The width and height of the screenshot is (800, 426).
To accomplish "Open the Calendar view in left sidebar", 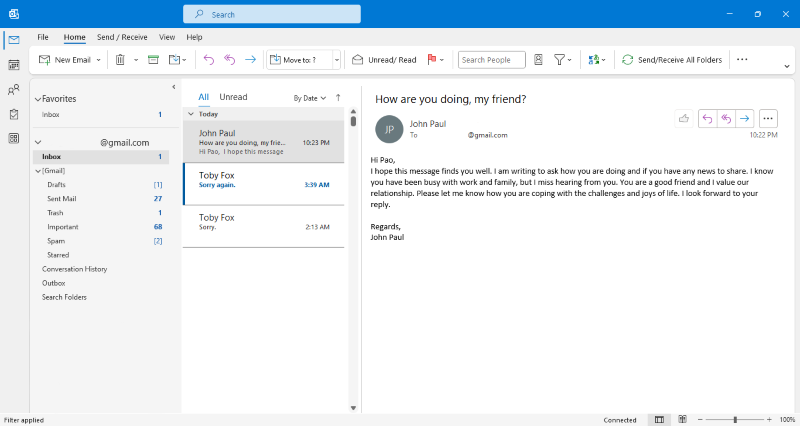I will pos(14,65).
